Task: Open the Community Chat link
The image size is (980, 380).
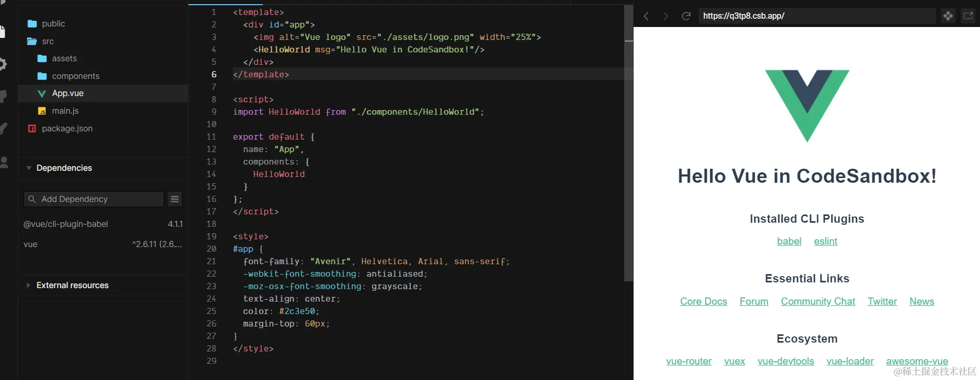Action: click(818, 302)
